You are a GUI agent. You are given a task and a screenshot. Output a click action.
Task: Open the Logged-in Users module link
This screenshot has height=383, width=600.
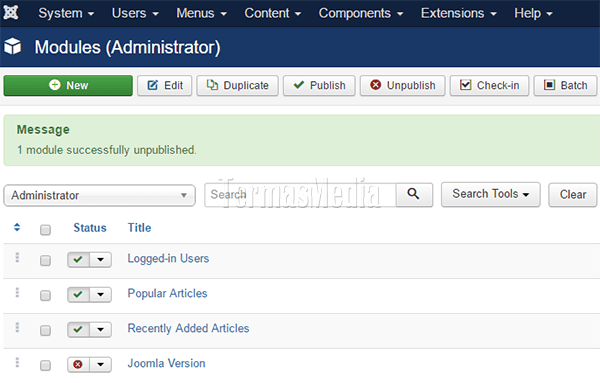[x=168, y=259]
